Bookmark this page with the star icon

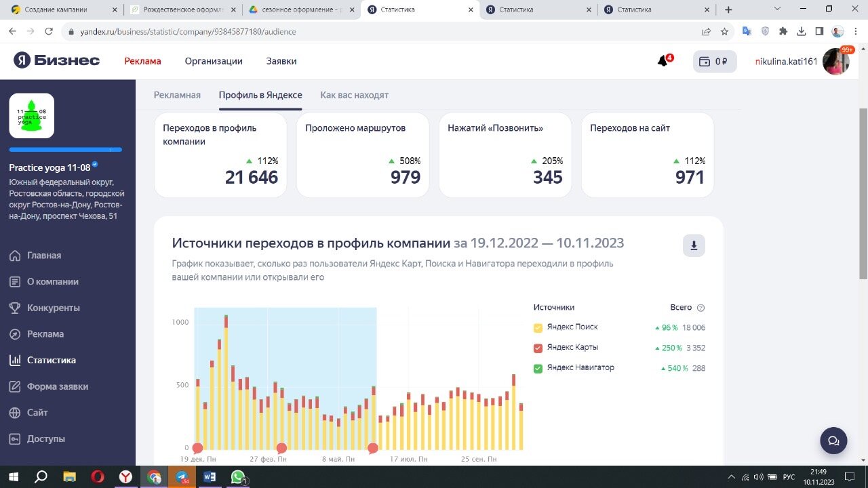(724, 31)
